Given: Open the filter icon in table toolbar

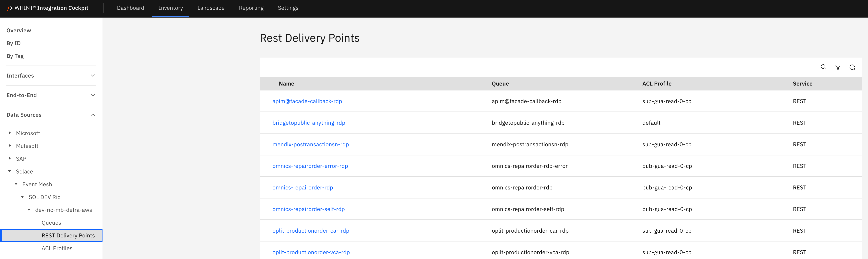Looking at the screenshot, I should tap(838, 67).
